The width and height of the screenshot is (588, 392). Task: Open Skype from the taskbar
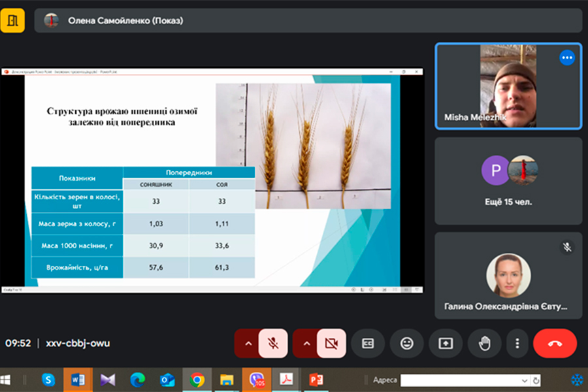[x=48, y=380]
